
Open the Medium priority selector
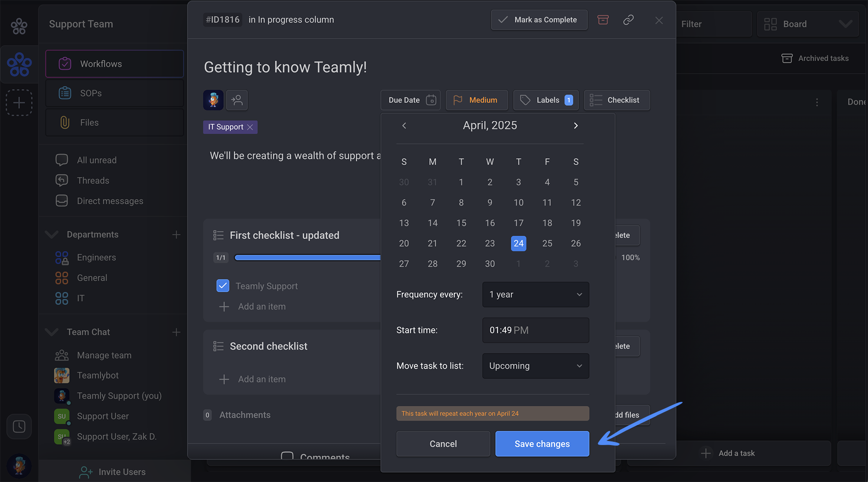click(477, 100)
